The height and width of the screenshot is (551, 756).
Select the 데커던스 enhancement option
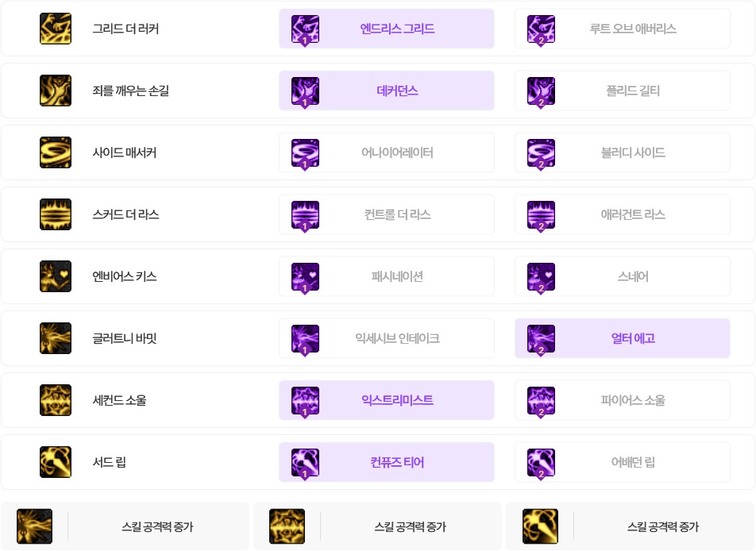pyautogui.click(x=387, y=91)
